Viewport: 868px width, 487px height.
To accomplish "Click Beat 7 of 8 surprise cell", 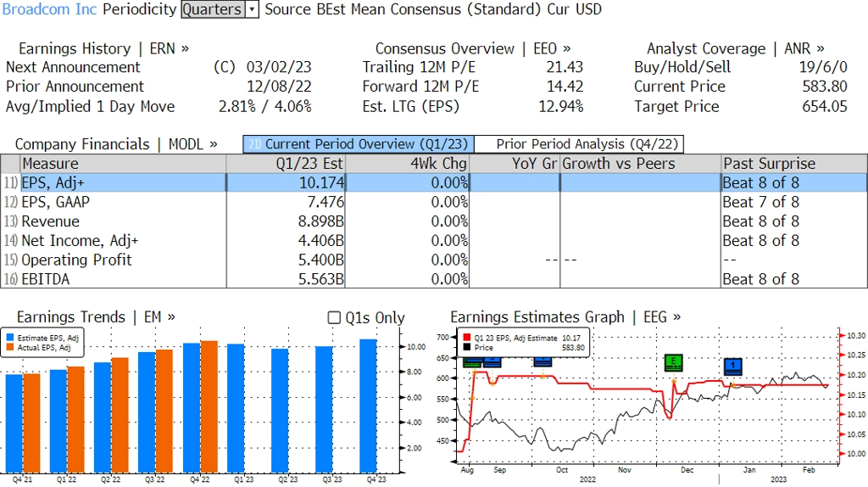I will click(x=761, y=202).
